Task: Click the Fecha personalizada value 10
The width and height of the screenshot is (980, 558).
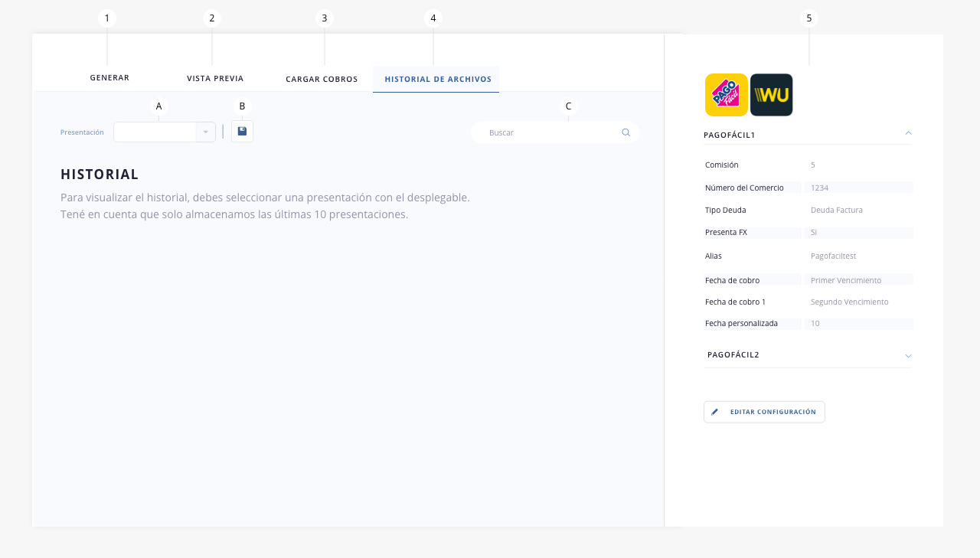Action: pos(815,324)
